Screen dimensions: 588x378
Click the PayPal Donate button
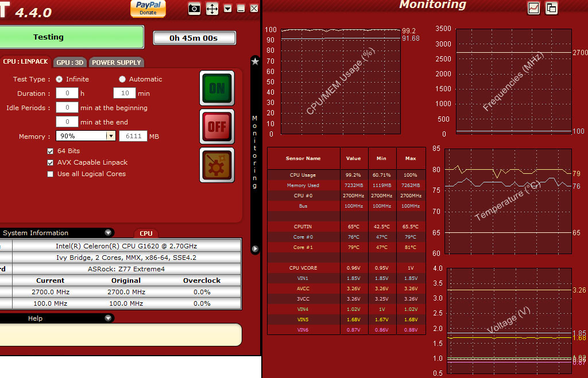click(148, 8)
